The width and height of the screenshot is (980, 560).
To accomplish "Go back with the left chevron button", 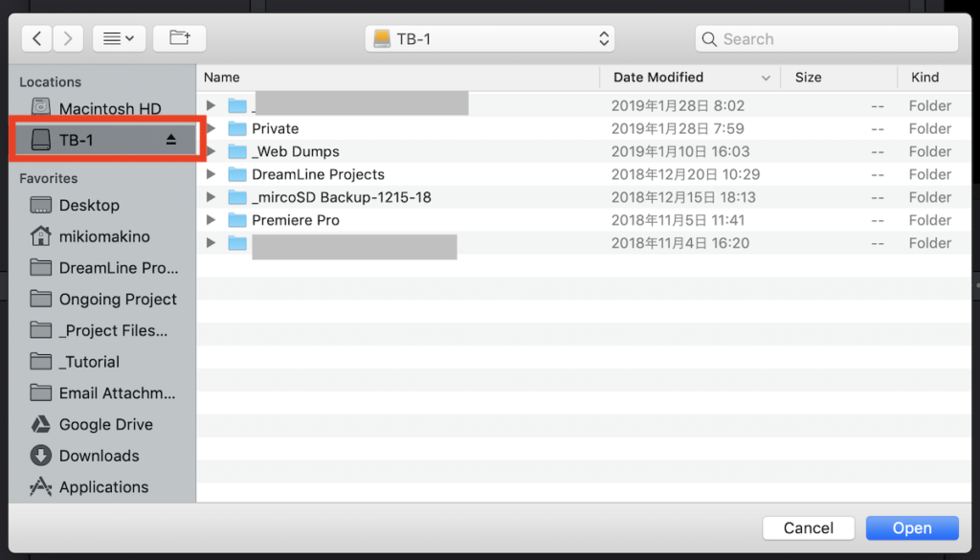I will pos(37,38).
